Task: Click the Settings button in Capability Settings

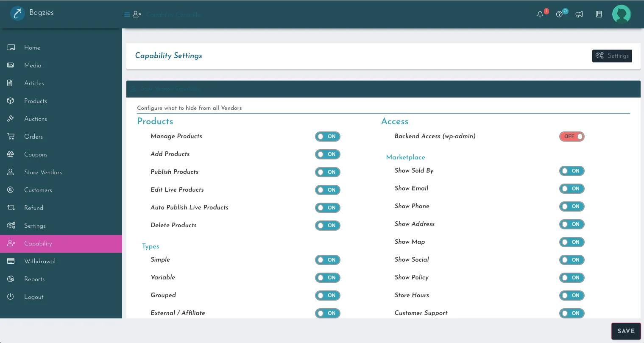Action: pos(612,56)
